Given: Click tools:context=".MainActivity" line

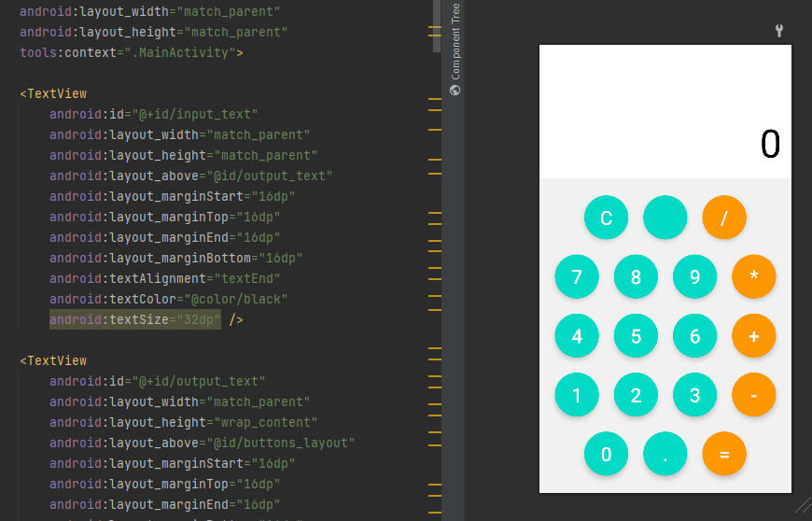Looking at the screenshot, I should pyautogui.click(x=131, y=53).
